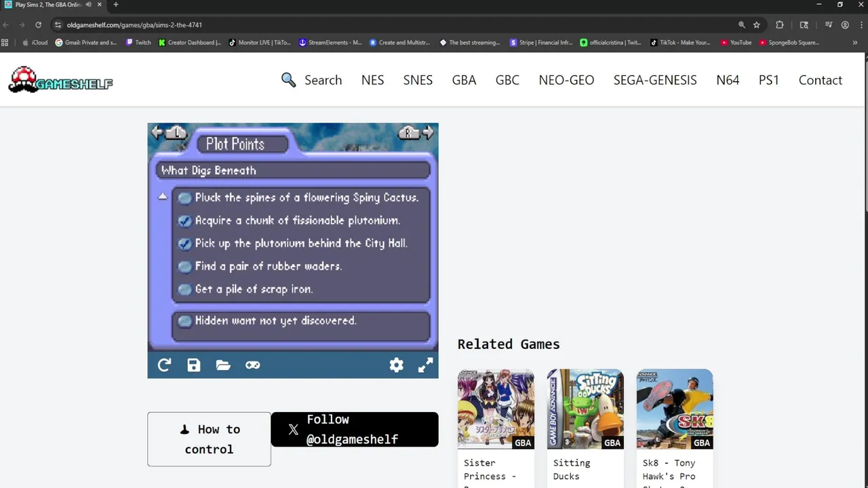Open the Stripe Financial Infr bookmark
Image resolution: width=868 pixels, height=488 pixels.
542,43
